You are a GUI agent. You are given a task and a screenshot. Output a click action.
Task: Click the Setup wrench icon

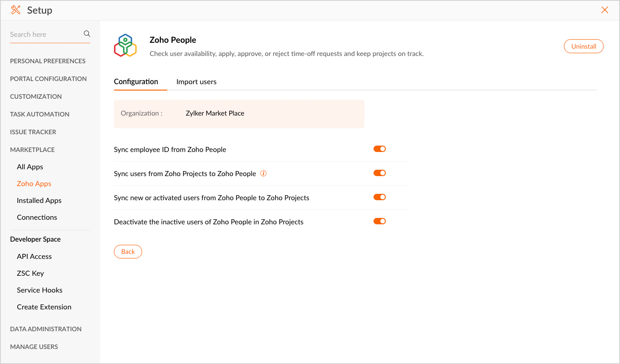(x=16, y=10)
